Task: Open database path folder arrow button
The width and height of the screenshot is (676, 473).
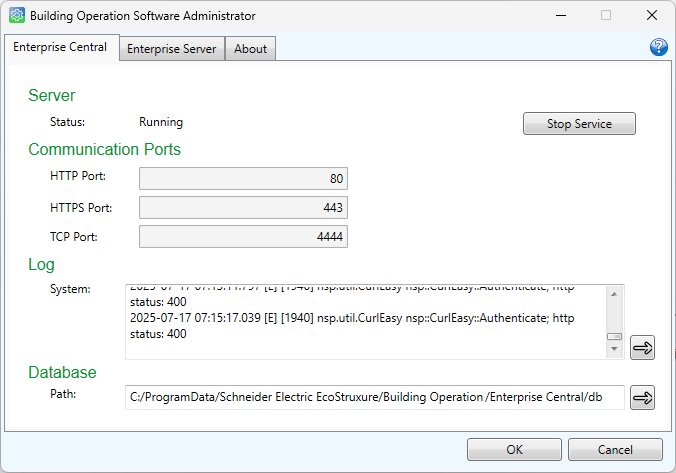Action: click(x=642, y=397)
